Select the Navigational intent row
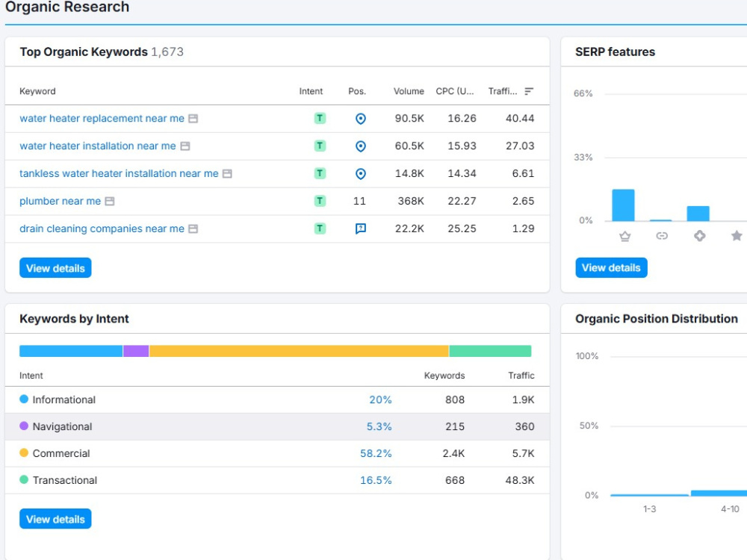 click(277, 426)
